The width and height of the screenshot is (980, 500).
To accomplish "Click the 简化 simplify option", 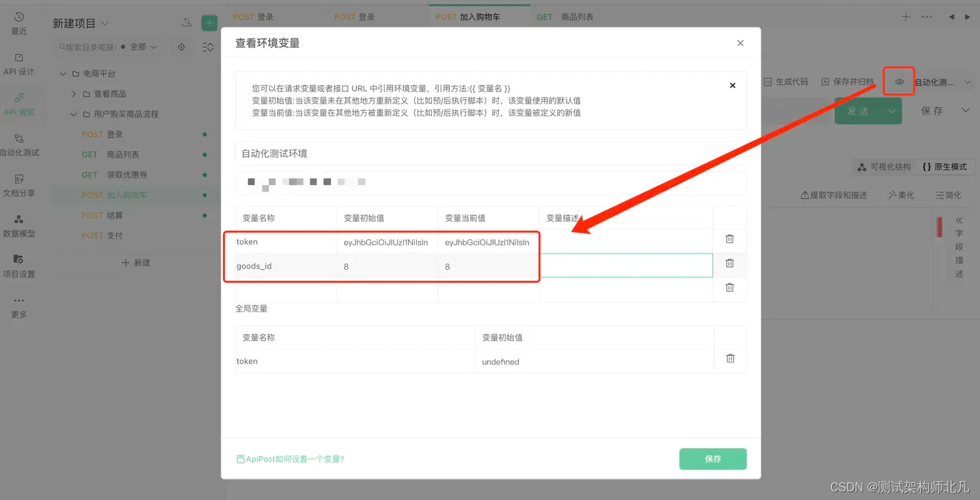I will 948,195.
